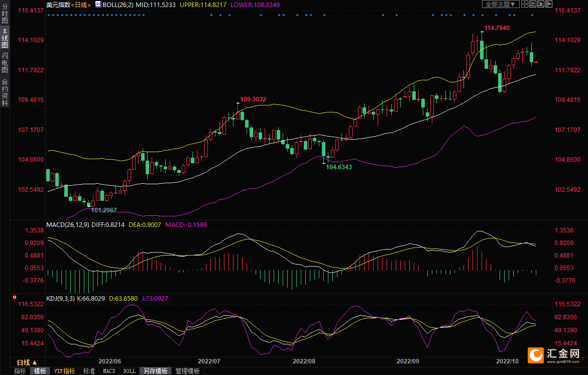
Task: Click the DEA:0.9007 value
Action: pyautogui.click(x=145, y=224)
